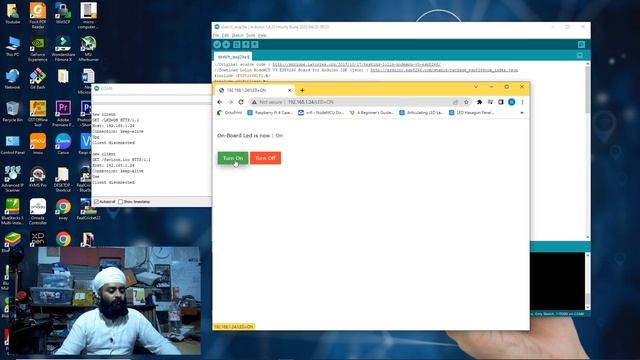Select the GeForce Experience desktop icon
This screenshot has width=640, height=360.
point(38,49)
